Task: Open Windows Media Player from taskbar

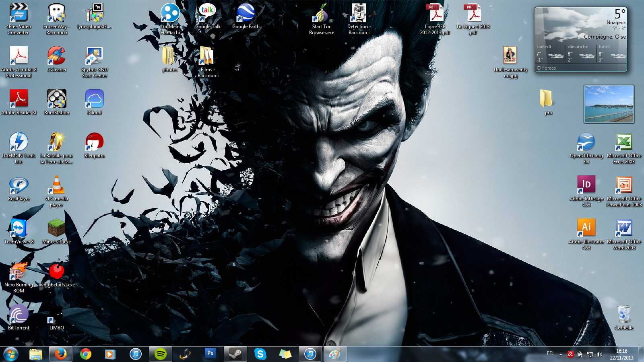Action: coord(110,354)
